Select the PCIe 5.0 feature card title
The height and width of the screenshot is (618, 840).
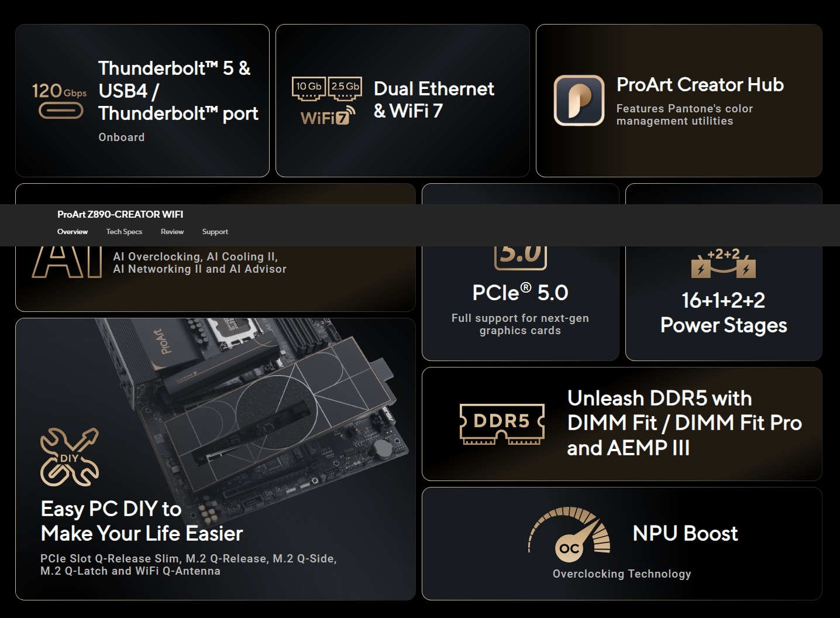tap(520, 293)
